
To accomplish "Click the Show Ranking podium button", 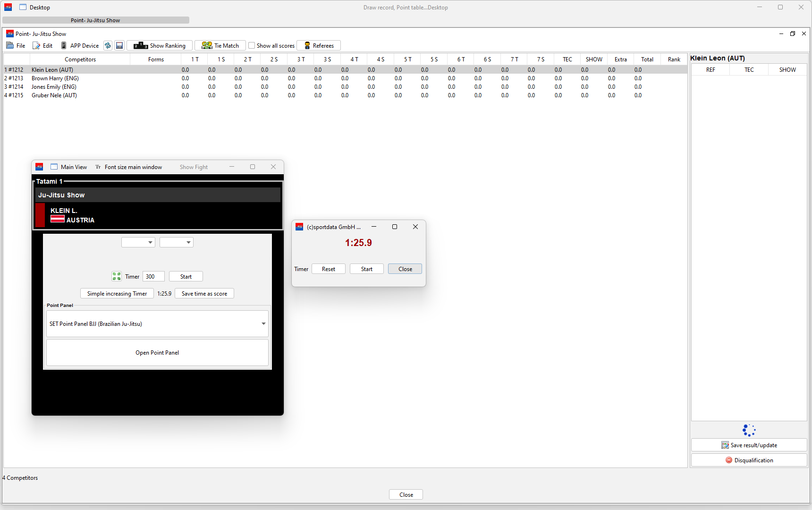I will [160, 45].
